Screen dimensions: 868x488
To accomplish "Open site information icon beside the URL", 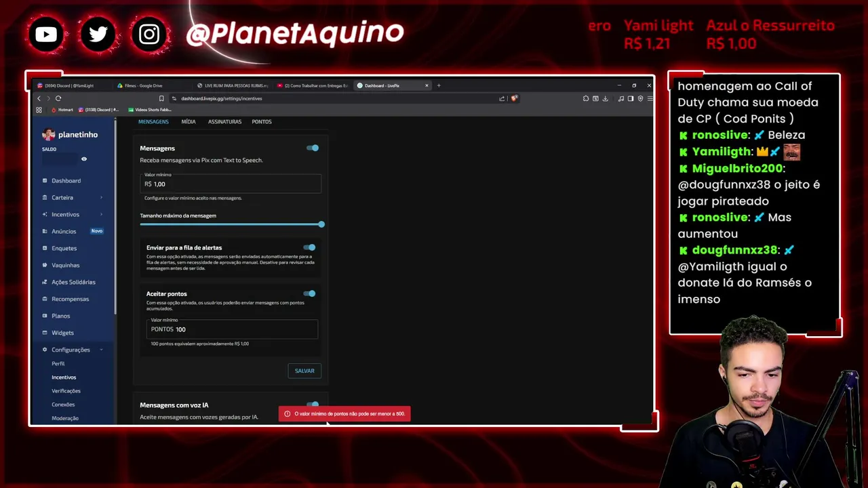I will (174, 98).
